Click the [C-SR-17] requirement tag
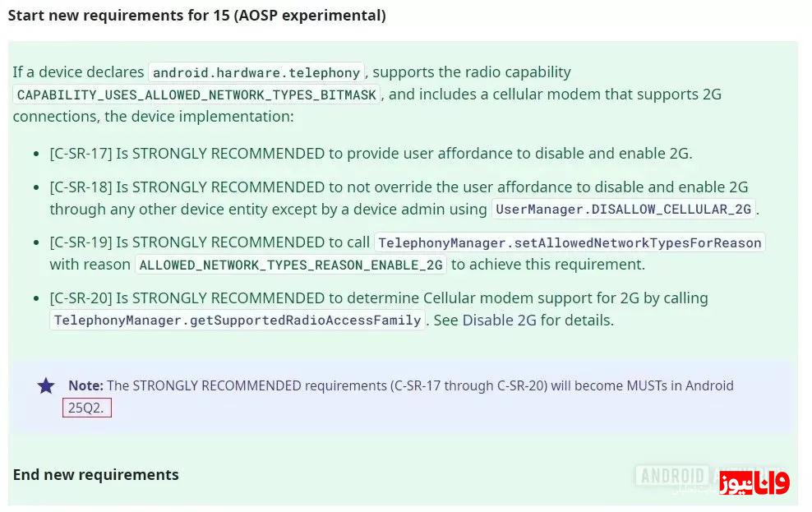Screen dimensions: 812x512 coord(81,154)
